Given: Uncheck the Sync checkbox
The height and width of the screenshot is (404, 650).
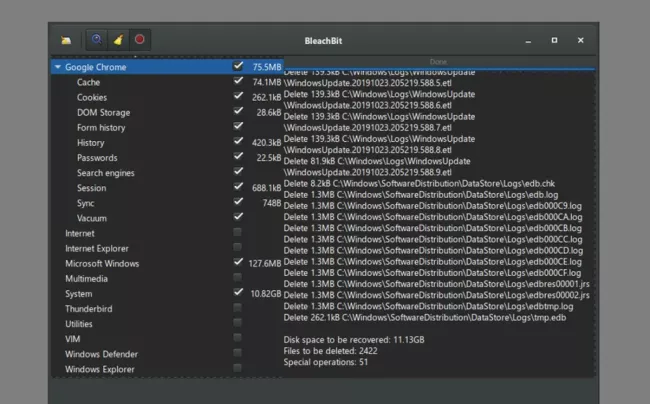Looking at the screenshot, I should [x=238, y=201].
